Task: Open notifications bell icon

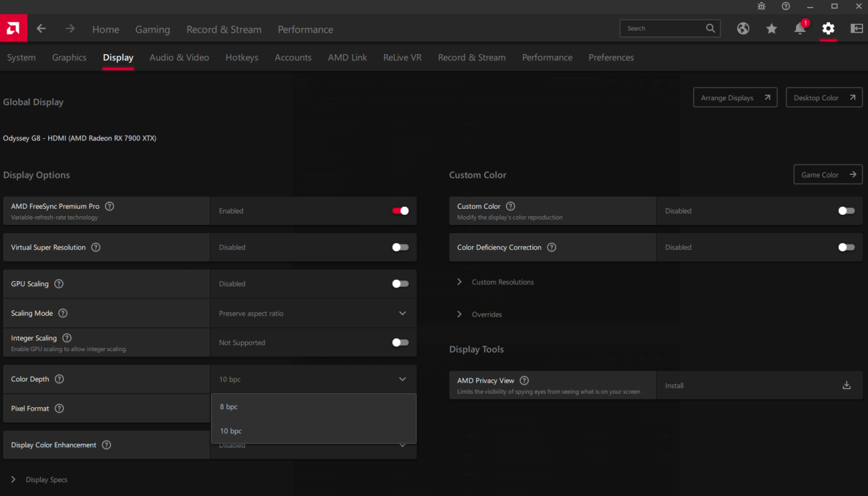Action: [800, 28]
